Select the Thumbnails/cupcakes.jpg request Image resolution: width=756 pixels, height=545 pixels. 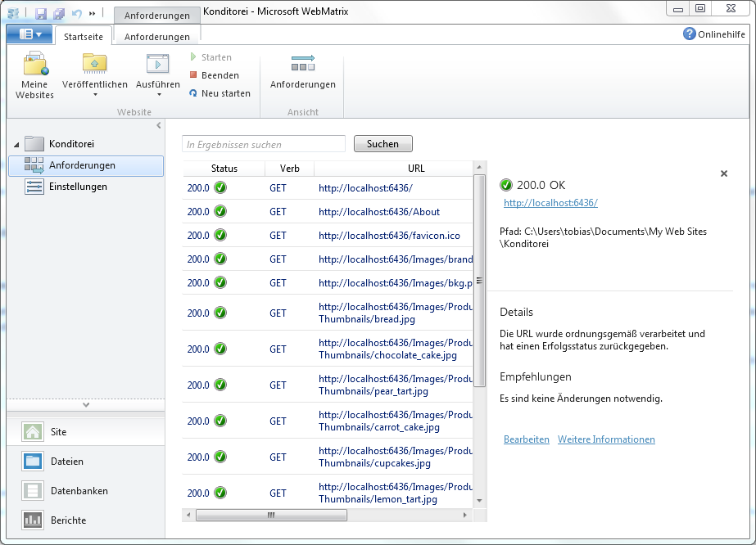pos(328,457)
